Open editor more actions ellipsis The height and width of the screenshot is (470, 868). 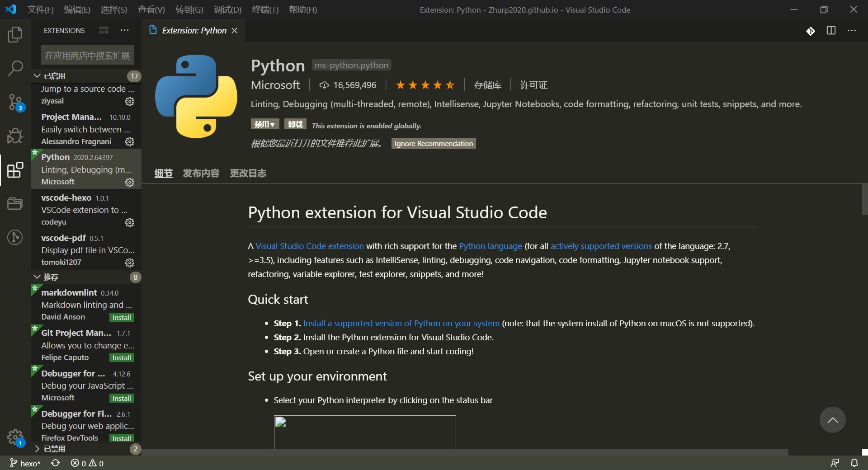(x=852, y=30)
